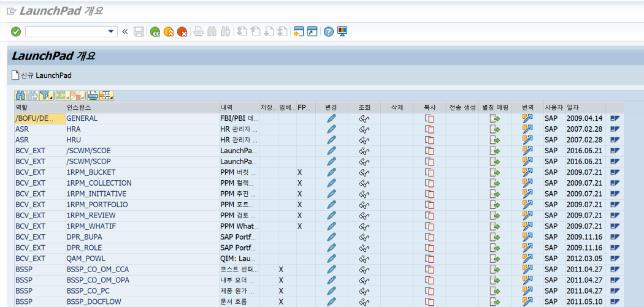The width and height of the screenshot is (644, 307).
Task: Open the ALV Subtotals dropdown
Action: (77, 96)
